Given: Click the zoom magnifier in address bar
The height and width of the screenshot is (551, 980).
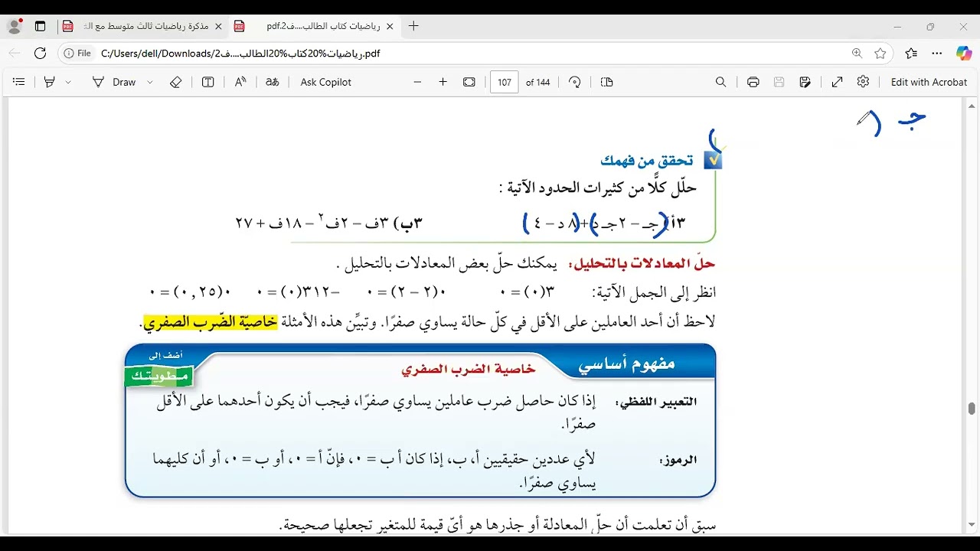Looking at the screenshot, I should [x=857, y=54].
